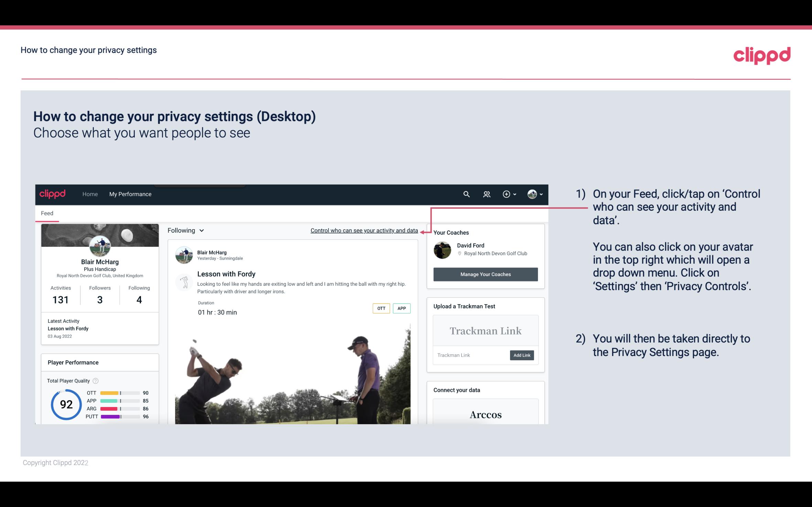
Task: Expand the Following dropdown on feed
Action: (185, 230)
